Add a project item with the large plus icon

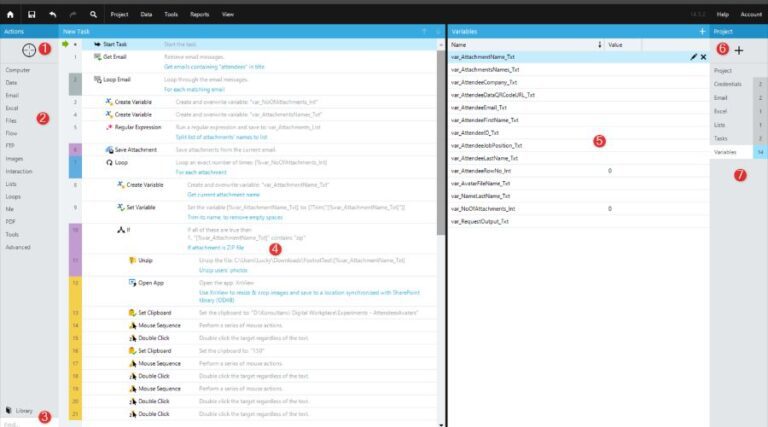739,50
